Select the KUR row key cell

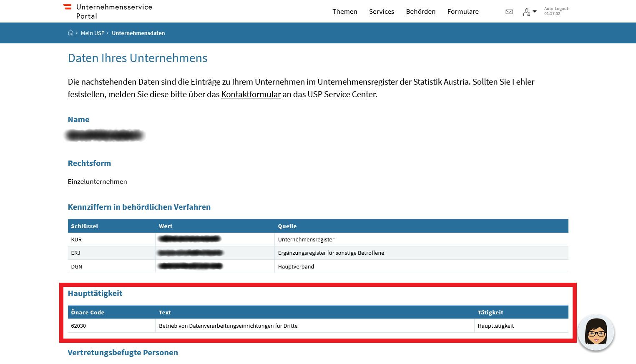[x=112, y=239]
